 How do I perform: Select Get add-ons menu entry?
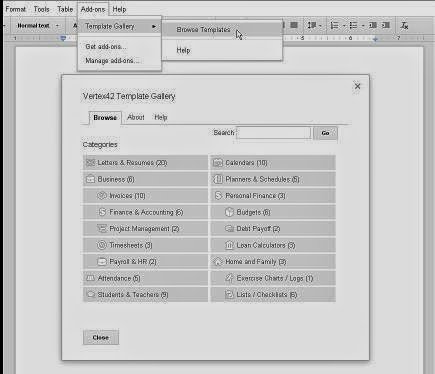119,47
